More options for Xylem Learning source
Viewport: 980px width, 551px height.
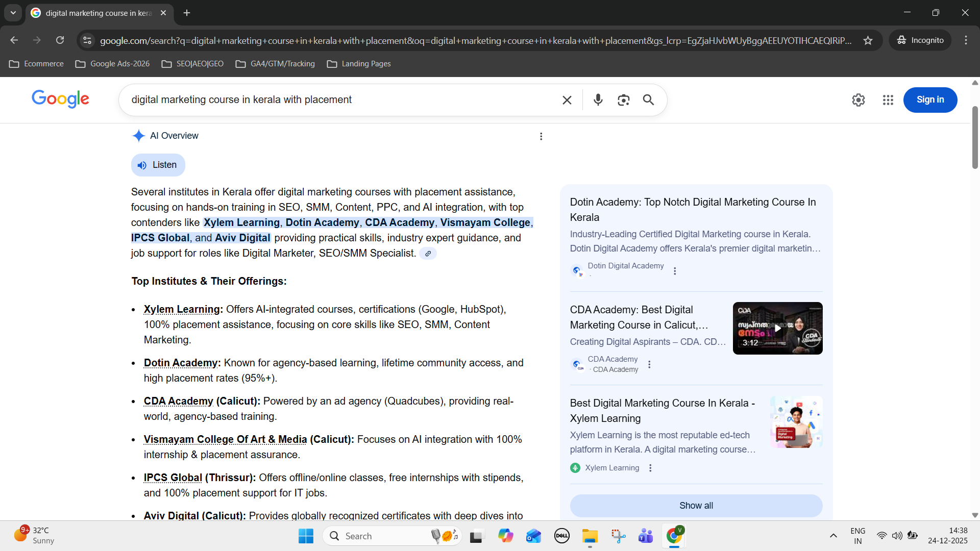pos(650,468)
